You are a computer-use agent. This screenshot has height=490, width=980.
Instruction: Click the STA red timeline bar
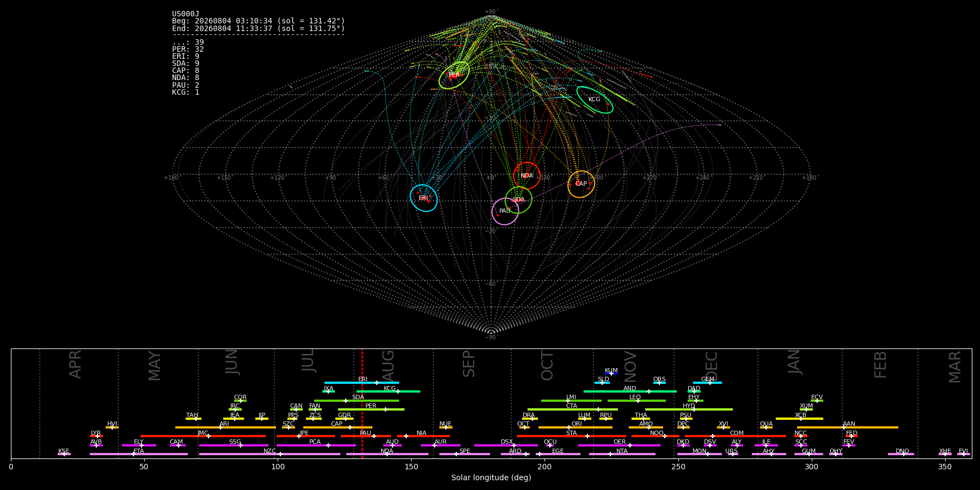(571, 436)
